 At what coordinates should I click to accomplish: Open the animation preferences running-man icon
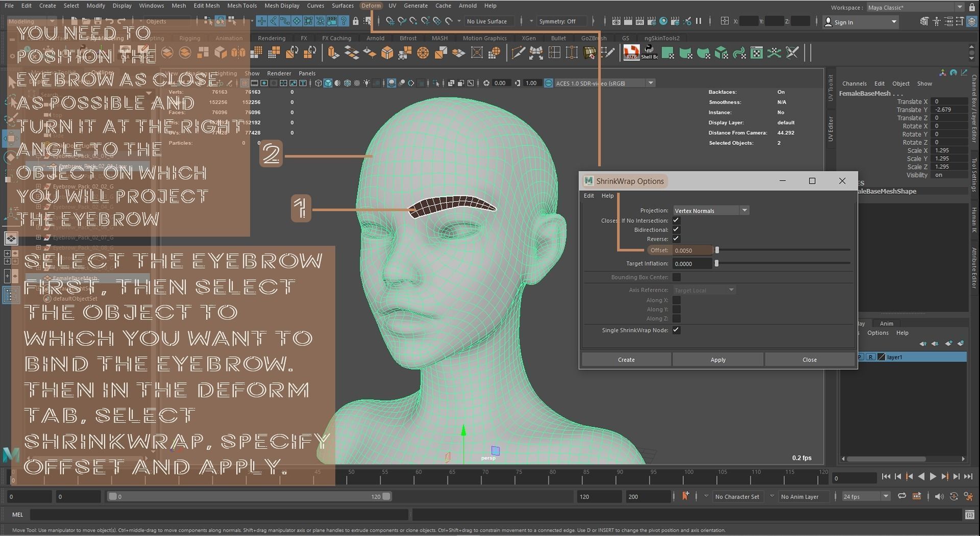[x=968, y=496]
